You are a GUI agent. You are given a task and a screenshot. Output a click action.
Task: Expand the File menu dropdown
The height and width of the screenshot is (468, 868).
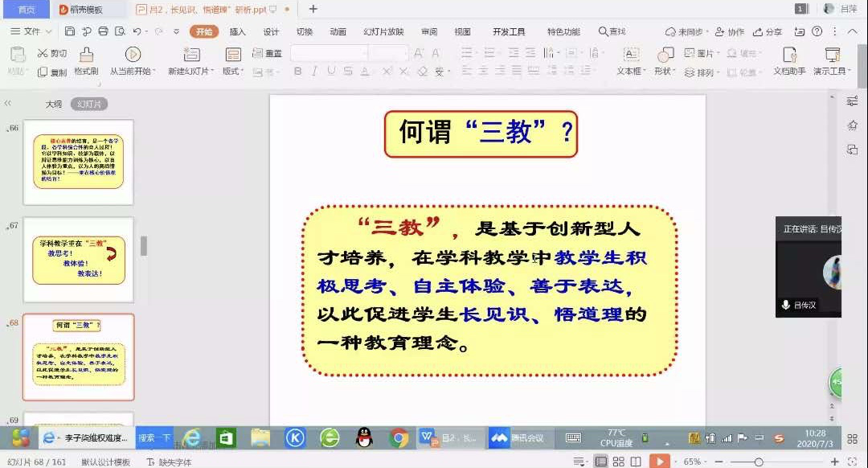pos(32,31)
